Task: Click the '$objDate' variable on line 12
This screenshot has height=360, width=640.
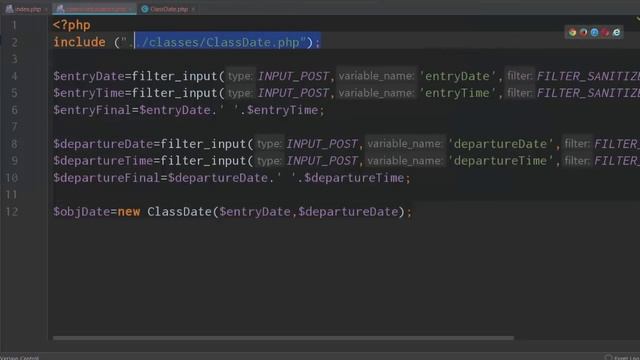Action: coord(82,211)
